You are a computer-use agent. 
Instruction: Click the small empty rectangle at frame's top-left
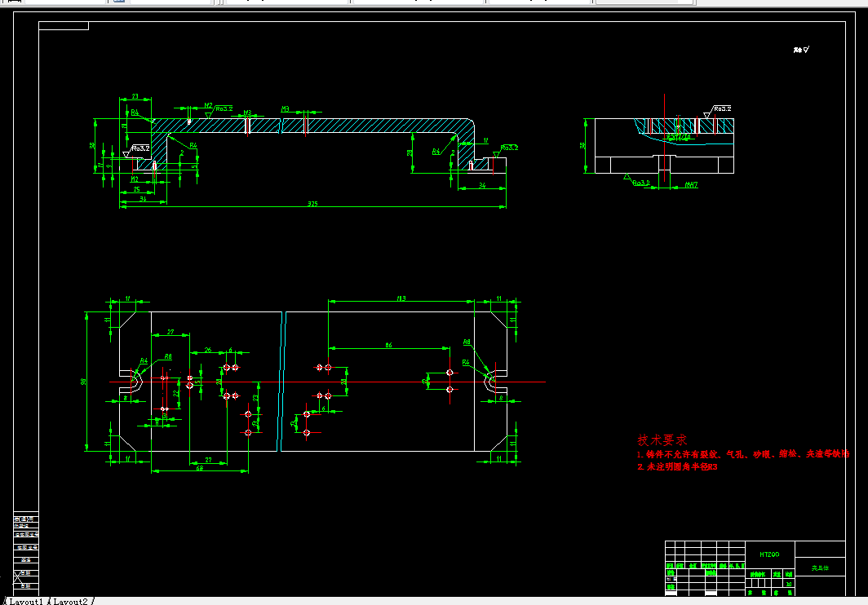coord(64,26)
